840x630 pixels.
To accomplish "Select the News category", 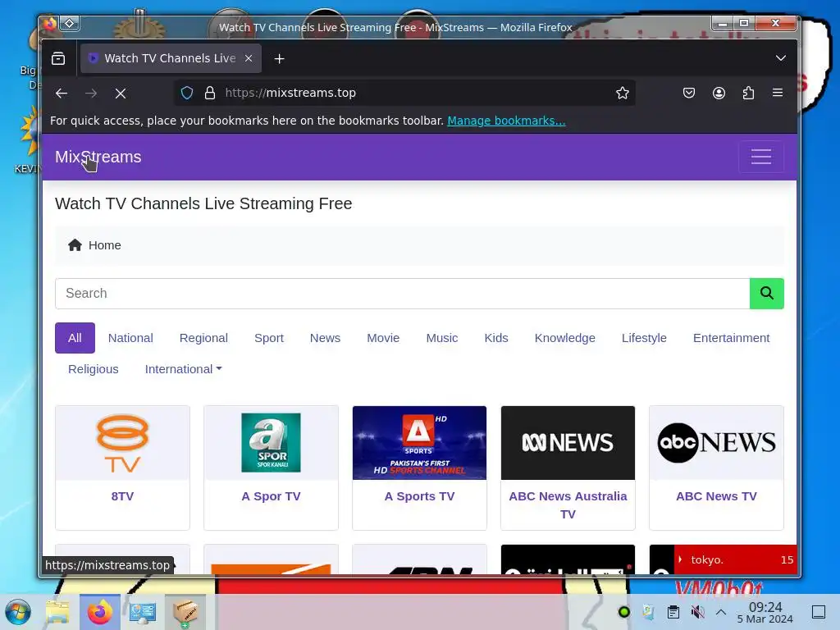I will [x=325, y=338].
